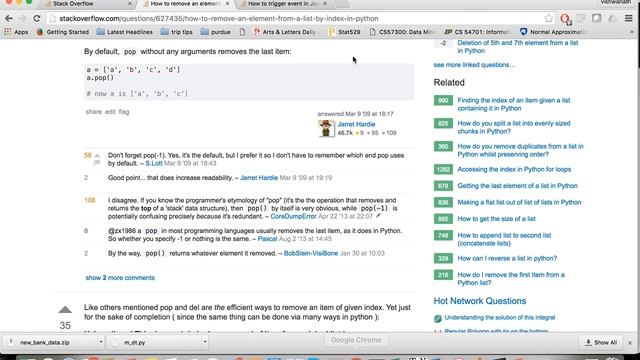Open split a list into evenly sized chunks
The width and height of the screenshot is (640, 360).
coord(514,127)
